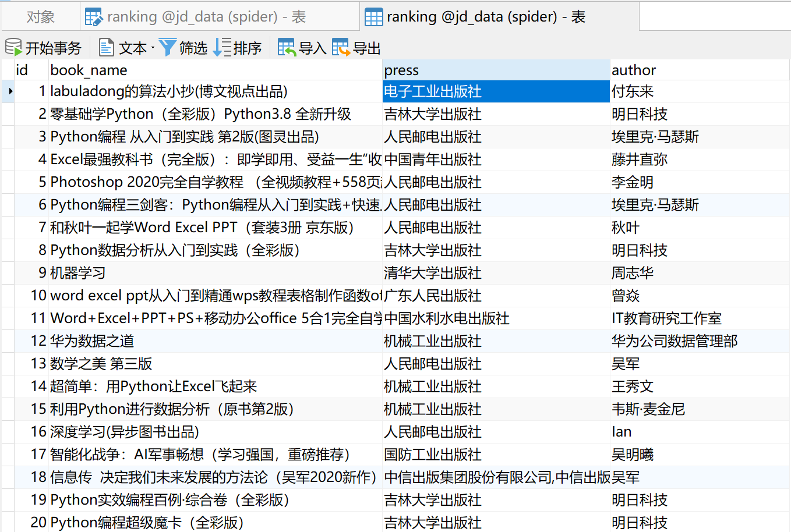Image resolution: width=791 pixels, height=532 pixels.
Task: Click author cell 王秀文
Action: (700, 386)
